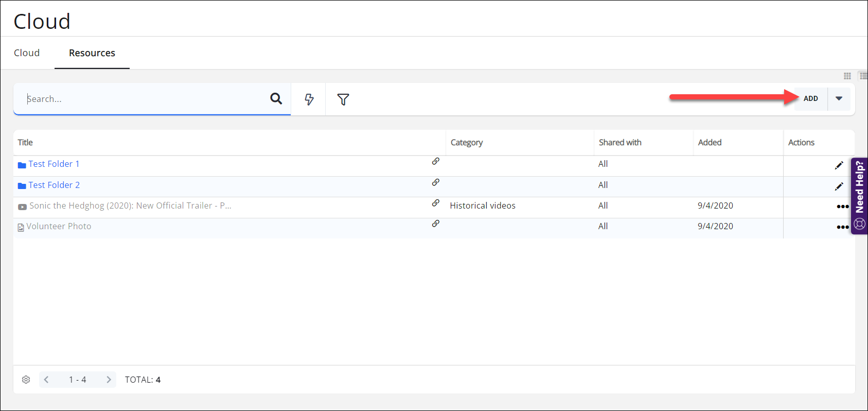Click the file icon beside Volunteer Photo

pos(21,228)
